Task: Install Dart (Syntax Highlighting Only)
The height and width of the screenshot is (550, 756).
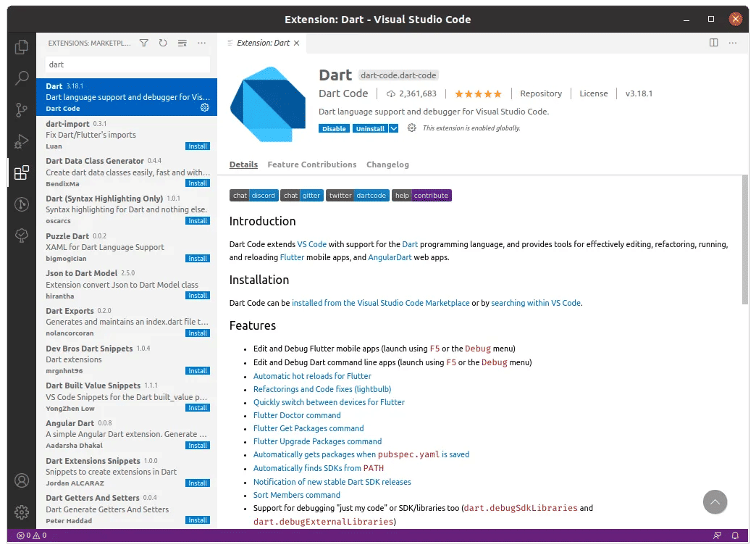Action: pyautogui.click(x=198, y=221)
